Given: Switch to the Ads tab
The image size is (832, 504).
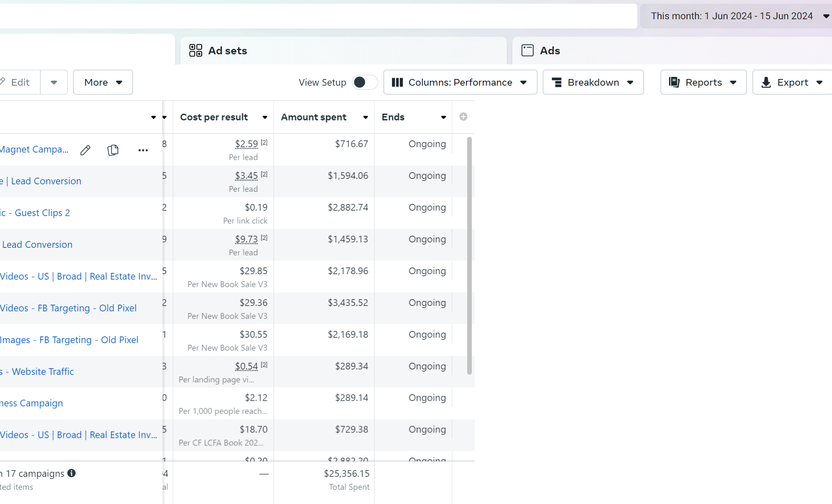Looking at the screenshot, I should click(672, 51).
